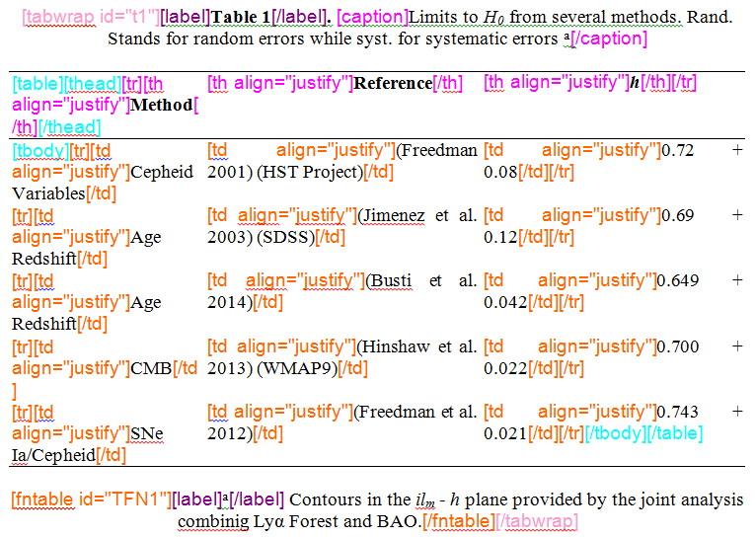Click the misspelled word "combinig" in footnote

pos(210,520)
